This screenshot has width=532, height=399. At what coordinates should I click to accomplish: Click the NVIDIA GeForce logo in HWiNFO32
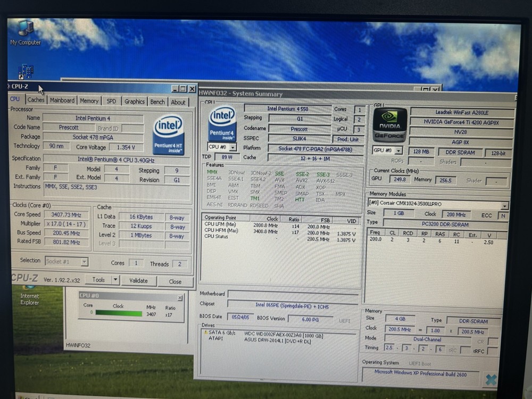[x=389, y=125]
